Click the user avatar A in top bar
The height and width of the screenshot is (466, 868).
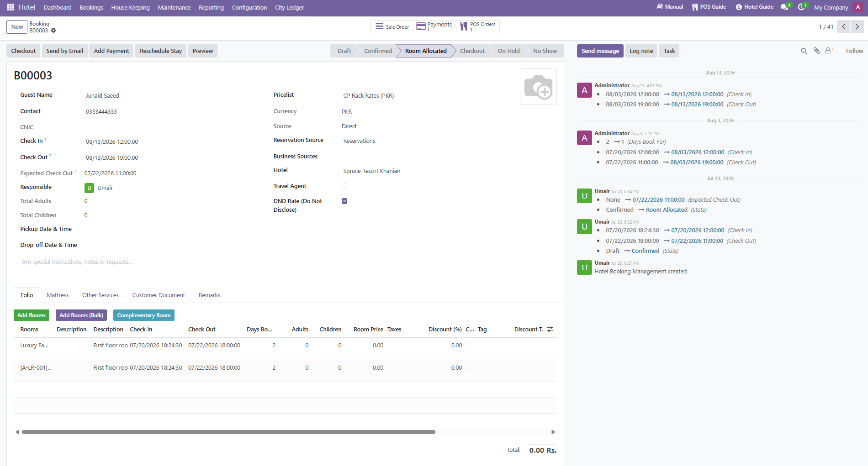point(858,7)
